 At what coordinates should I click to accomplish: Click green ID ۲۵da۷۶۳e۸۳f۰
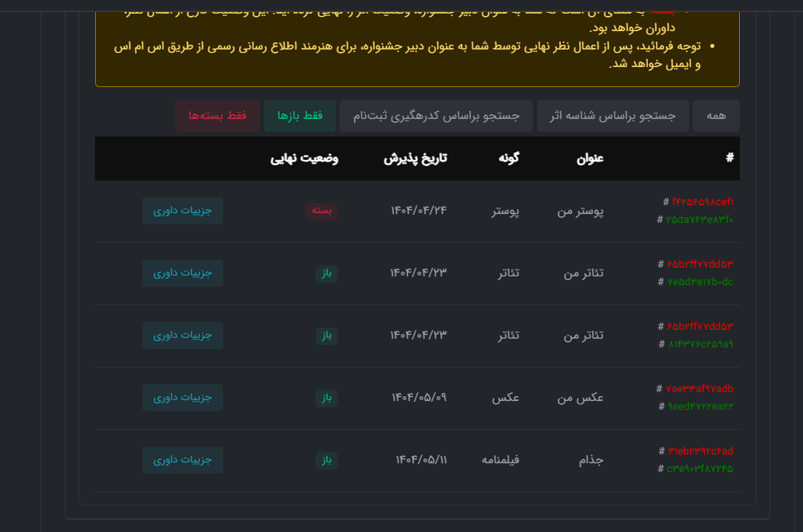point(699,220)
